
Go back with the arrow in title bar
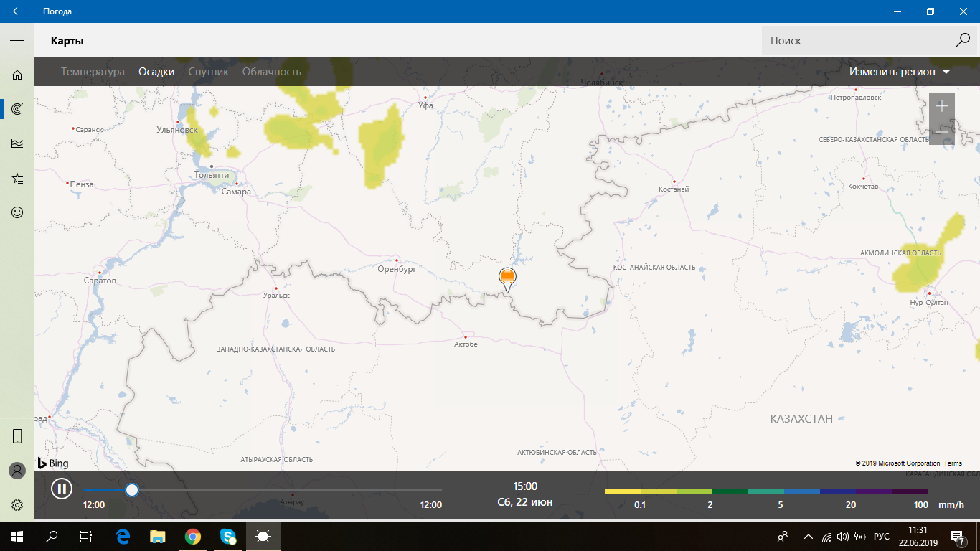[17, 11]
